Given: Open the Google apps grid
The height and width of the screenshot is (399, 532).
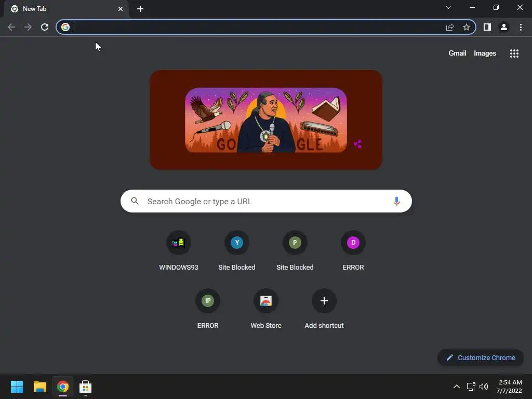Looking at the screenshot, I should coord(514,54).
